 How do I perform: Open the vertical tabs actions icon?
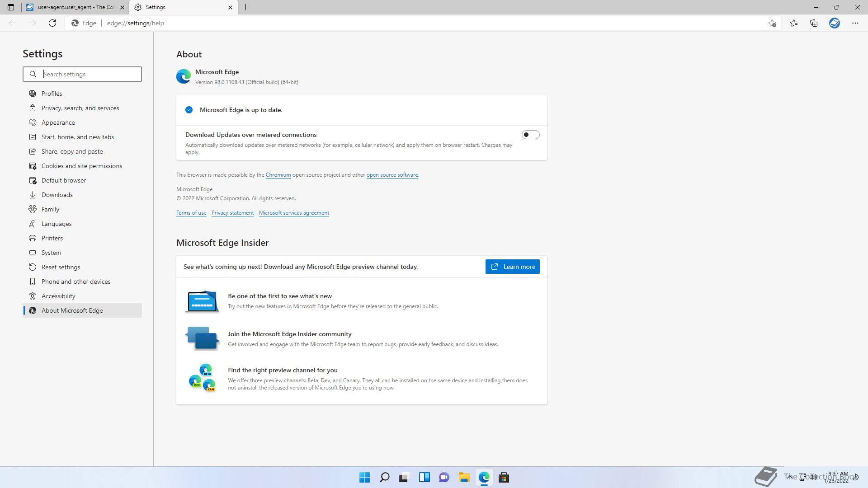pyautogui.click(x=11, y=7)
